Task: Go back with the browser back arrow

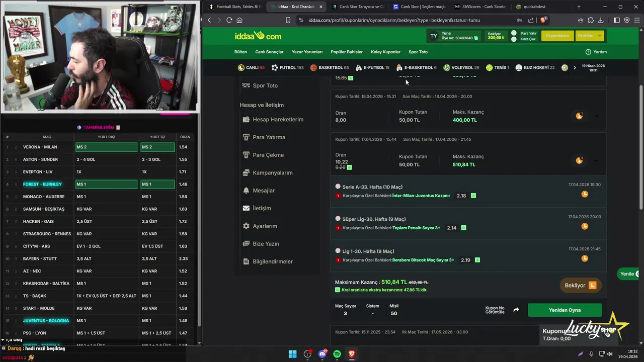Action: (x=209, y=20)
